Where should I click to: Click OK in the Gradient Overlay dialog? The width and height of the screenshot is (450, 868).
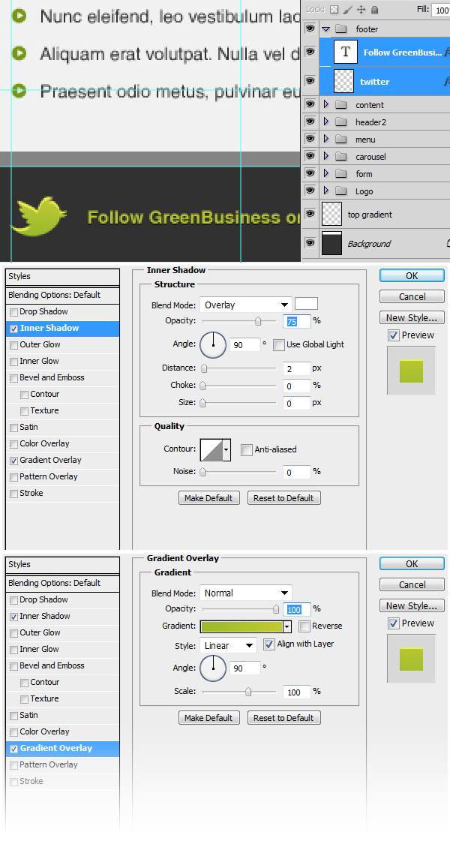(412, 563)
